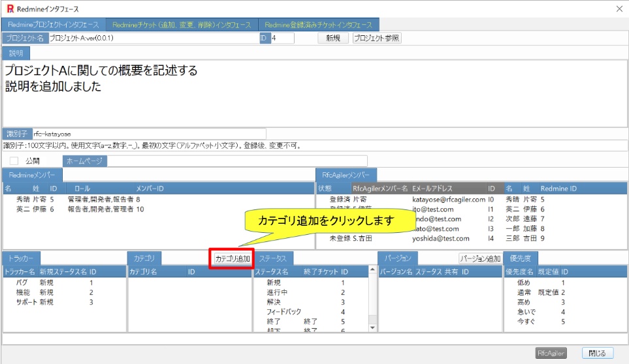The width and height of the screenshot is (629, 364).
Task: Close the Redmineインタフェース window
Action: coord(619,9)
